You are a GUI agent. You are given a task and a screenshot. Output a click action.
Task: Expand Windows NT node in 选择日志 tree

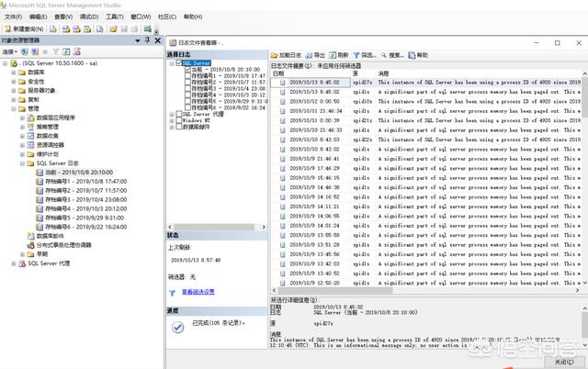click(172, 120)
